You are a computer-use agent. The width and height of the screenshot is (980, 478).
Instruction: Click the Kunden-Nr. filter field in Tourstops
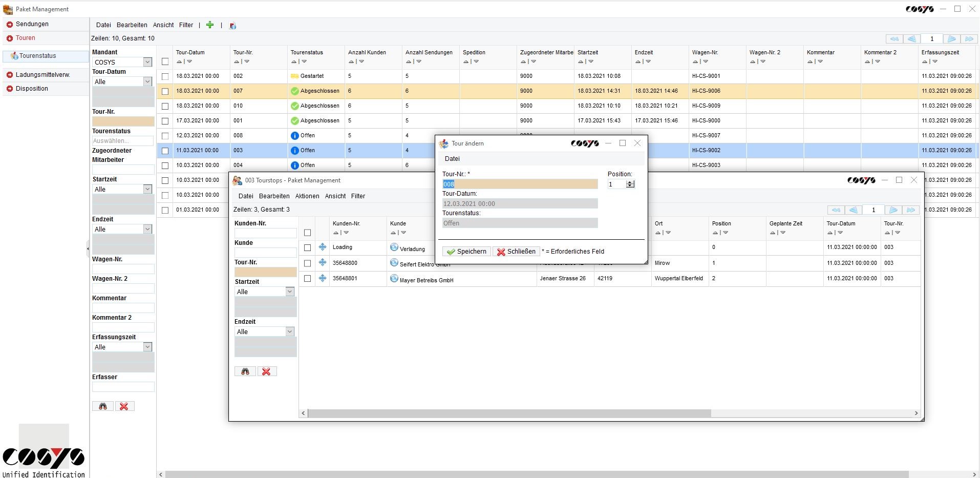[266, 233]
